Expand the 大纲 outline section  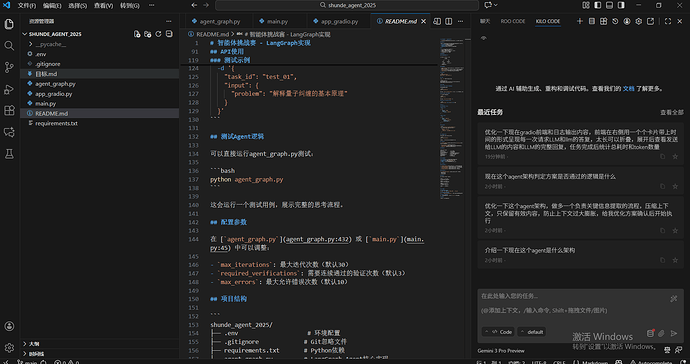coord(25,344)
